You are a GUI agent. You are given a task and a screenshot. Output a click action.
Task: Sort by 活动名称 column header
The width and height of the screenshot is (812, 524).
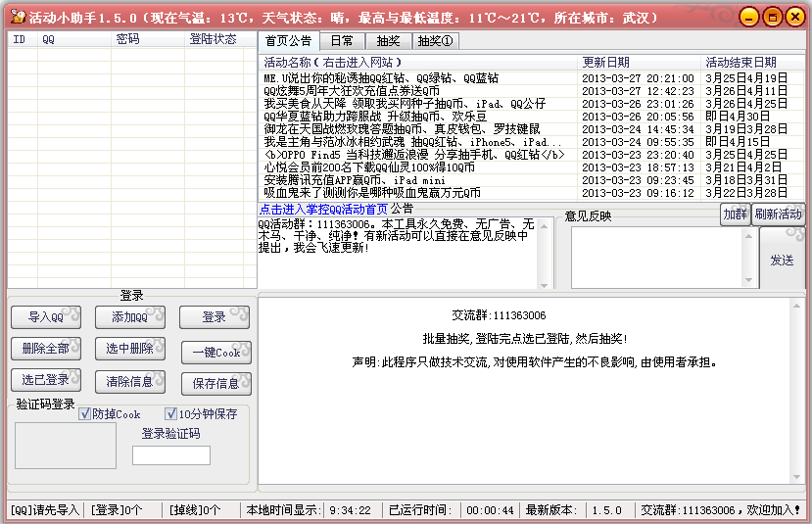pyautogui.click(x=418, y=63)
